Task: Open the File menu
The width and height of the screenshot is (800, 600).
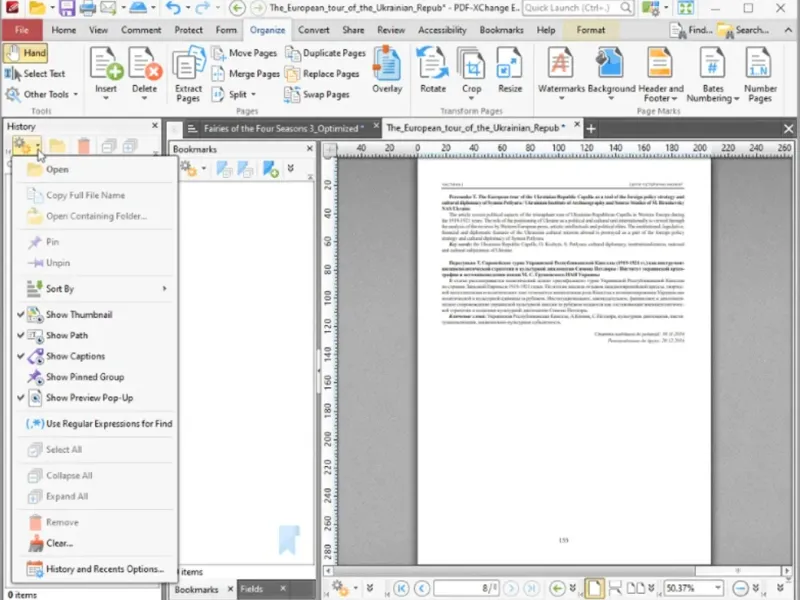Action: tap(21, 30)
